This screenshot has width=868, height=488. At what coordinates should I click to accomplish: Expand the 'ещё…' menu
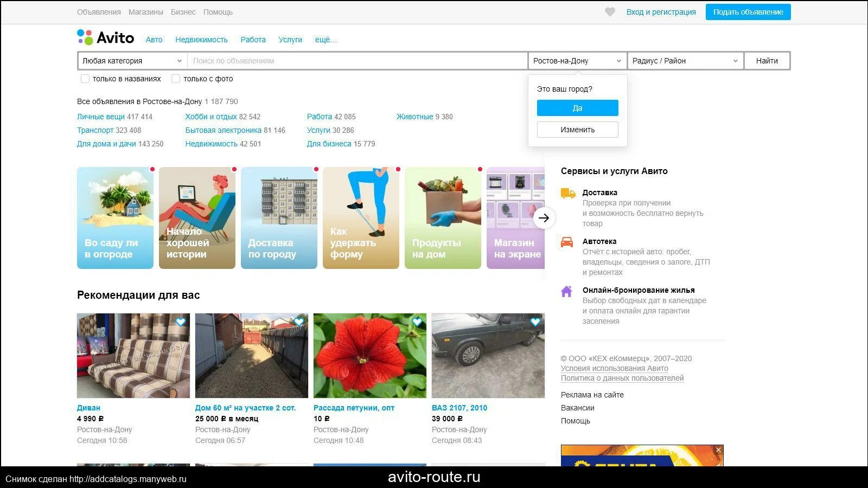(325, 40)
